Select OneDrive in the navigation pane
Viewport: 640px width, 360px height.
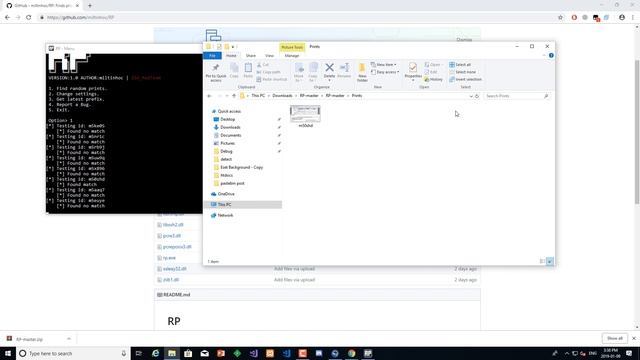[x=226, y=194]
